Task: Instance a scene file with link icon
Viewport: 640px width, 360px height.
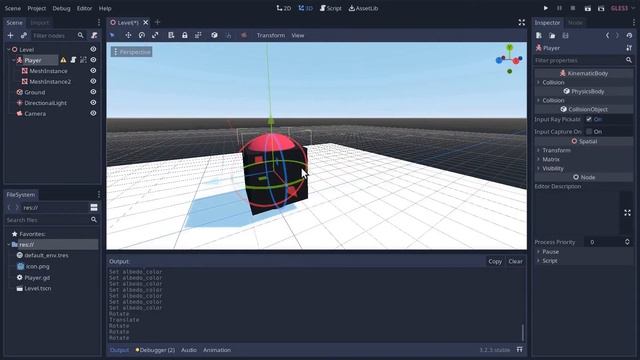Action: (24, 36)
